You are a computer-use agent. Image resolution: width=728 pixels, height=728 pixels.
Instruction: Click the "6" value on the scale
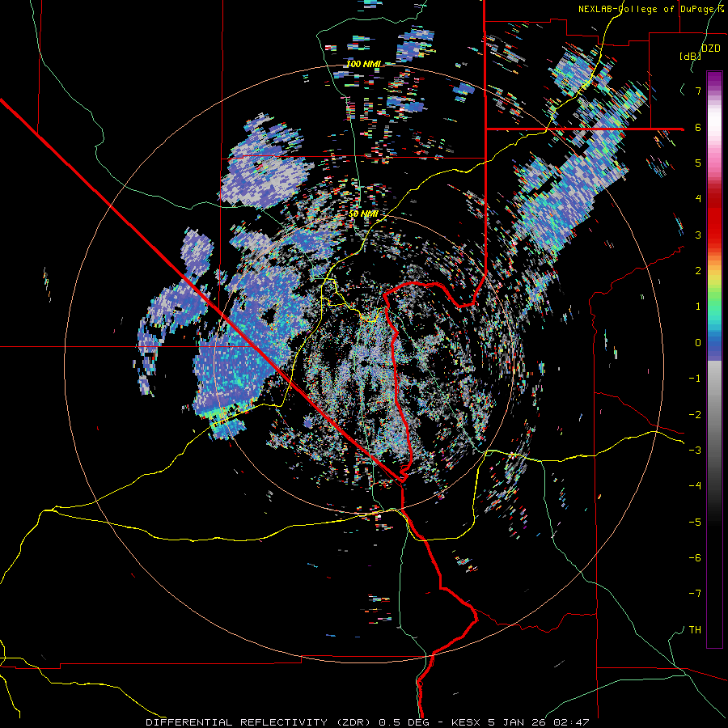(x=698, y=127)
